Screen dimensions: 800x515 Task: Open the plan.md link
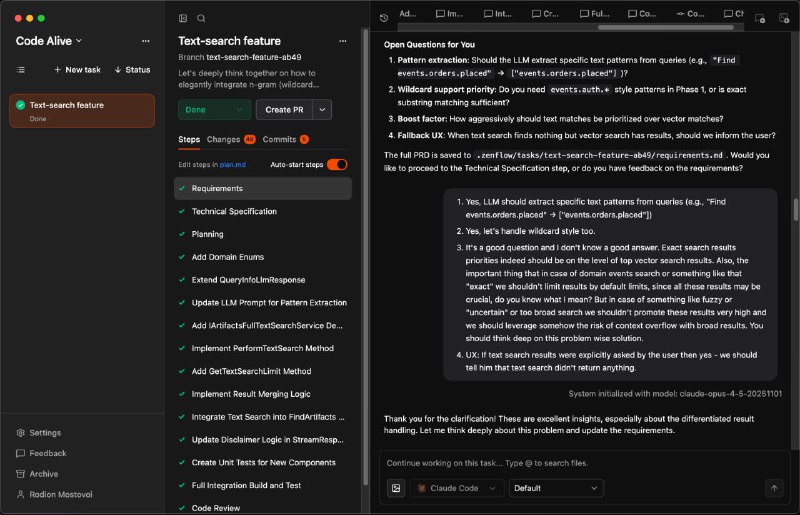click(233, 164)
